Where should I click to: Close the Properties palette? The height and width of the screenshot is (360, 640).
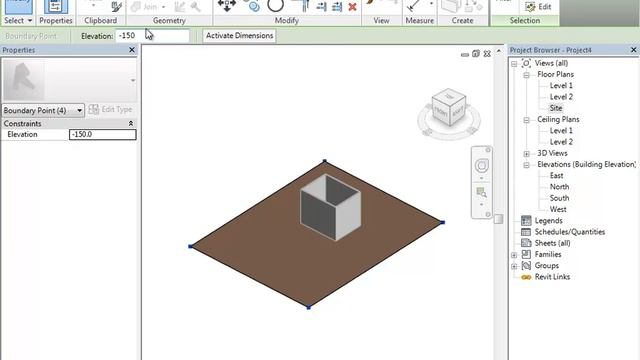pyautogui.click(x=131, y=50)
